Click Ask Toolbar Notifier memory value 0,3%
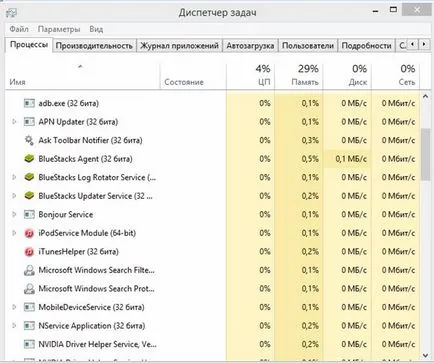The image size is (434, 363). (x=310, y=140)
